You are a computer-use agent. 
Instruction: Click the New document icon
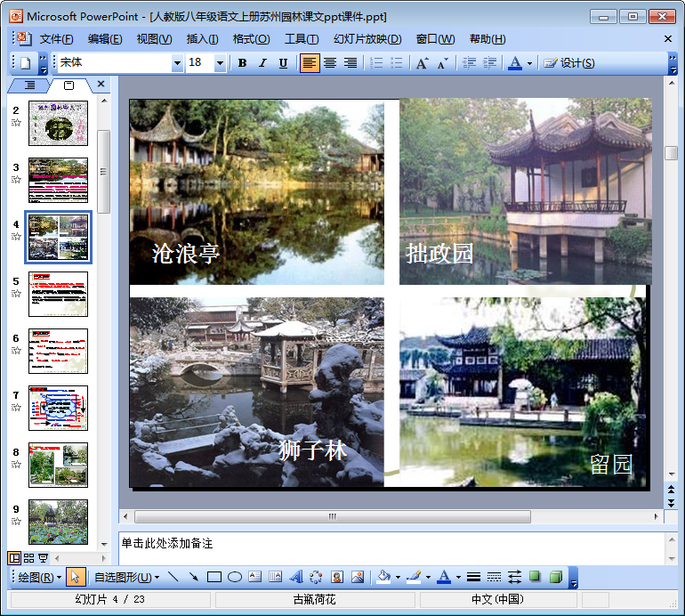(25, 63)
